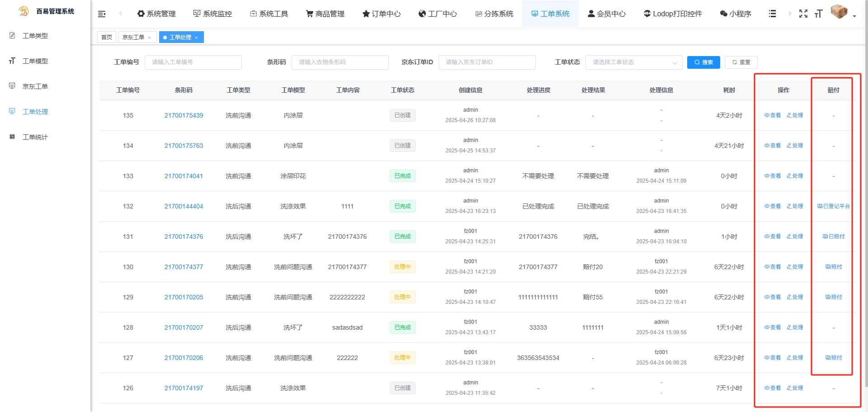868x412 pixels.
Task: View work order 135 details
Action: 773,115
